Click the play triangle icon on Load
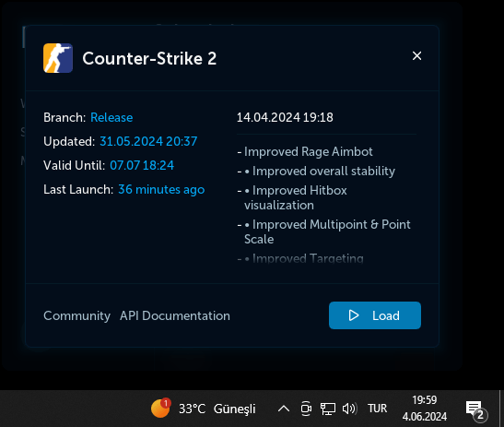504x427 pixels. [x=354, y=315]
